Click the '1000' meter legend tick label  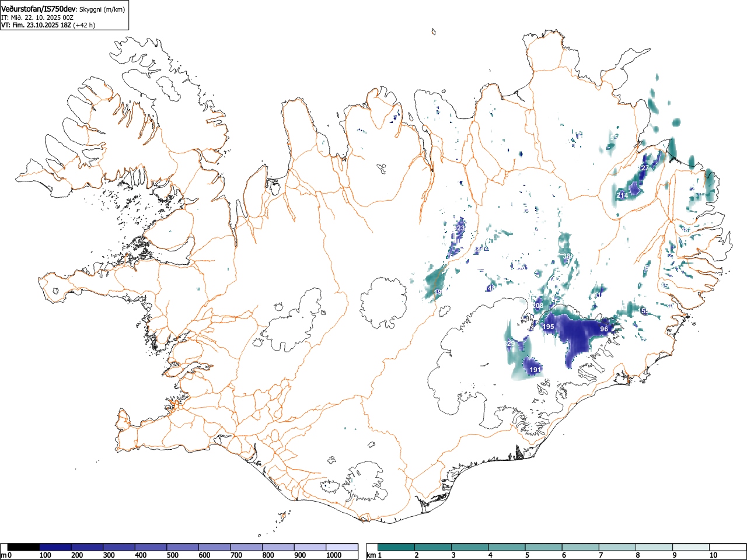click(x=333, y=555)
